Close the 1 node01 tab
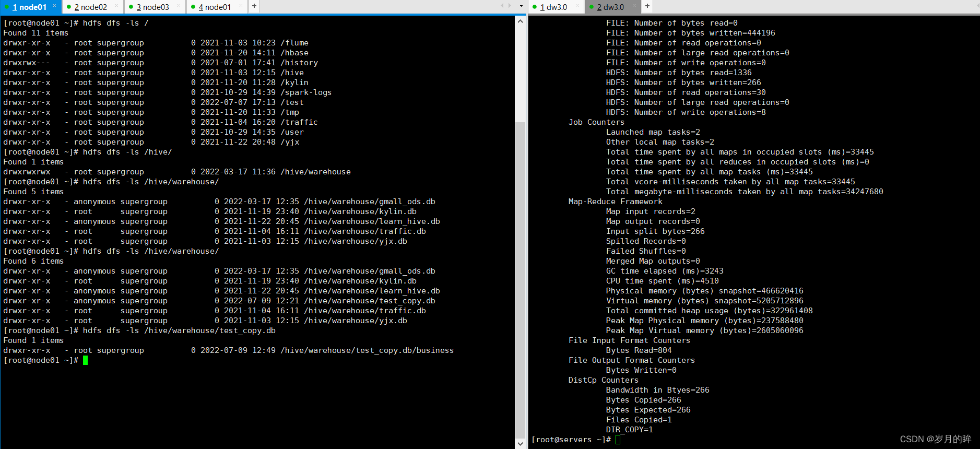The width and height of the screenshot is (980, 449). (x=54, y=6)
